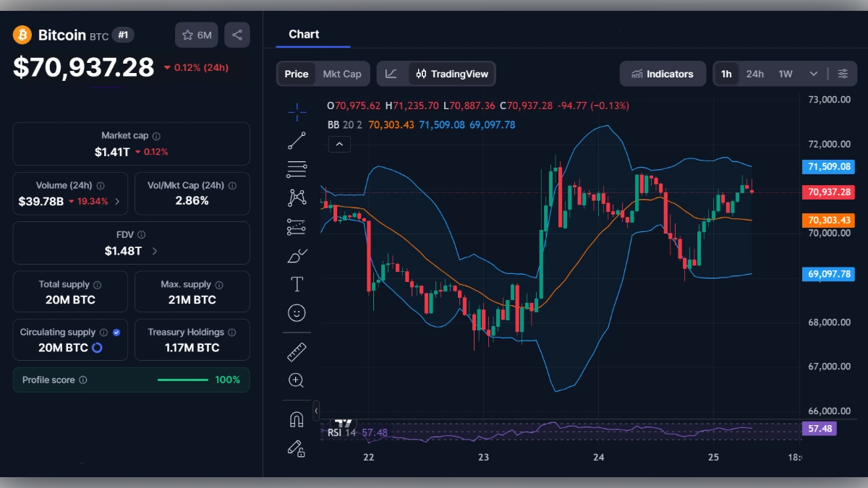Screen dimensions: 868x488
Task: Toggle the drawing lock tool
Action: [x=297, y=449]
